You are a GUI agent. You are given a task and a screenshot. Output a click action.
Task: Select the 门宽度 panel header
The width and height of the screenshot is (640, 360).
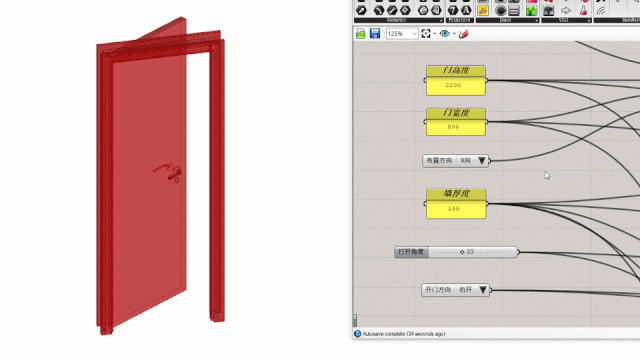click(456, 113)
